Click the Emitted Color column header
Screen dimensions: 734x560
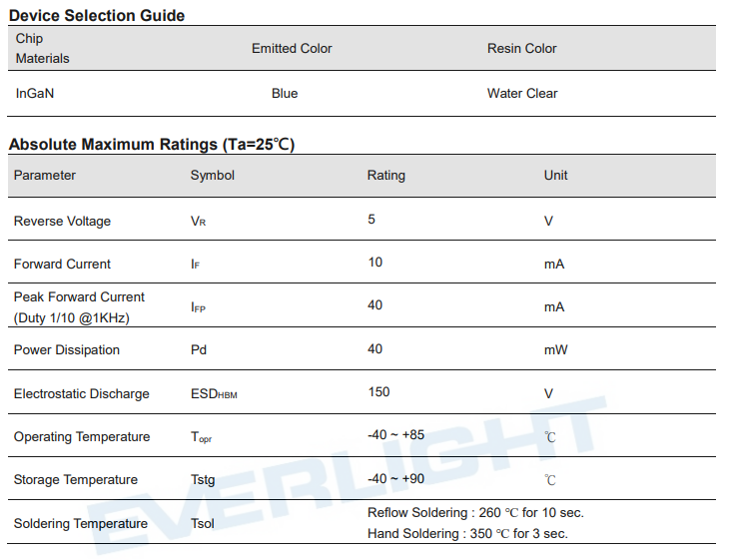[x=292, y=48]
